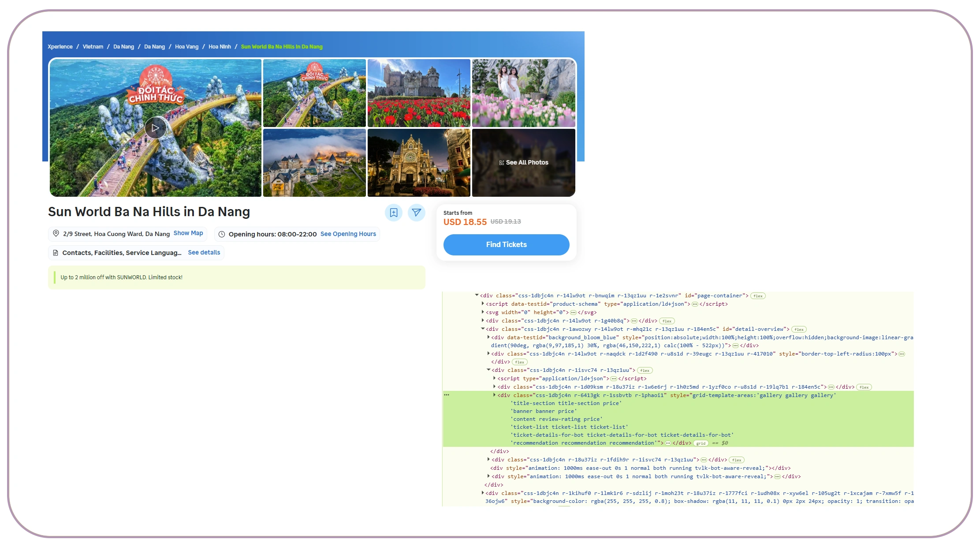Click ellipsis inside background_bloom_blue div node
This screenshot has width=980, height=547.
735,345
